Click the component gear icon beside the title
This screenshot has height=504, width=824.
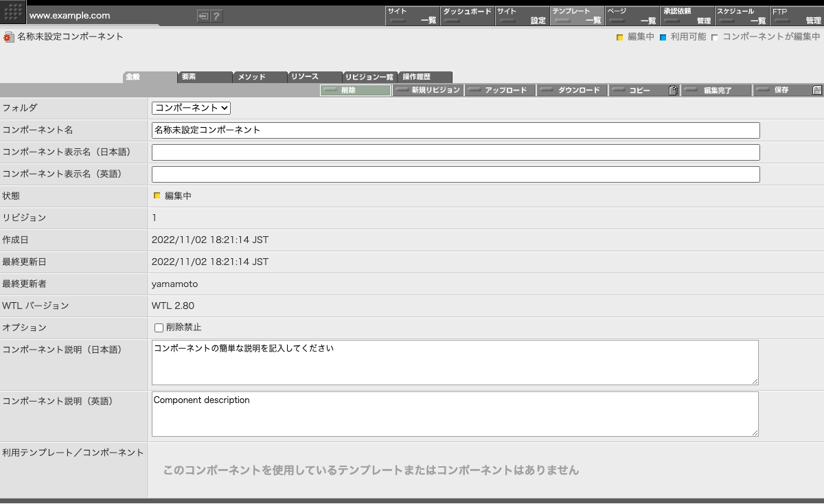point(8,37)
